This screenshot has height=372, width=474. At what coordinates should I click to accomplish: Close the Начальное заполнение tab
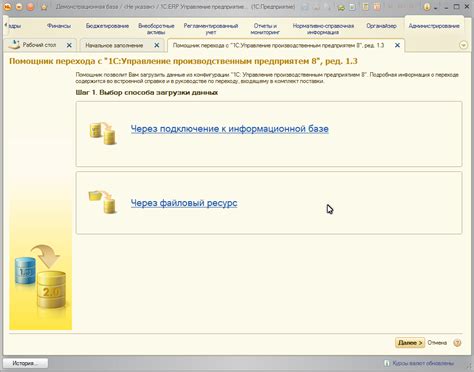(156, 45)
